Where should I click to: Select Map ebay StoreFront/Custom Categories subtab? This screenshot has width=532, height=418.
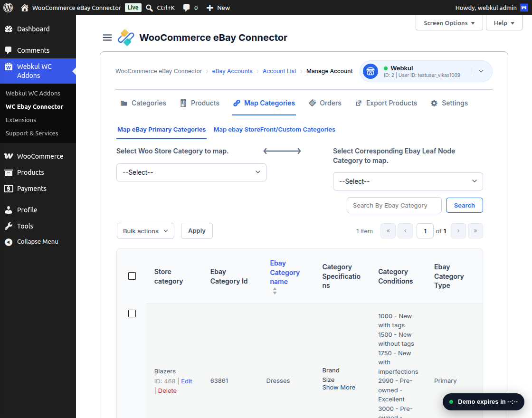click(x=275, y=130)
